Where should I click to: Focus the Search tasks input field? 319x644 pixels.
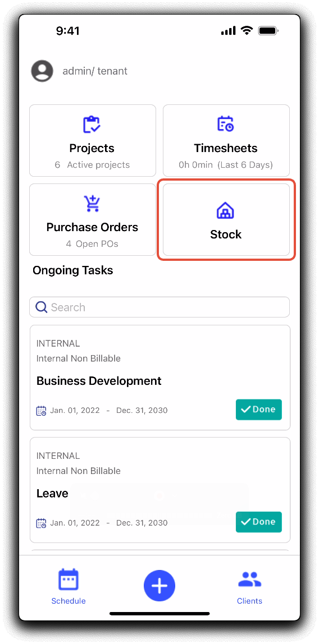pos(159,307)
